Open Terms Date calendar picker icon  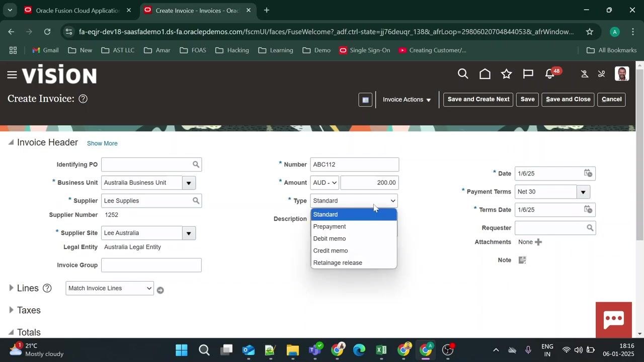click(x=588, y=210)
